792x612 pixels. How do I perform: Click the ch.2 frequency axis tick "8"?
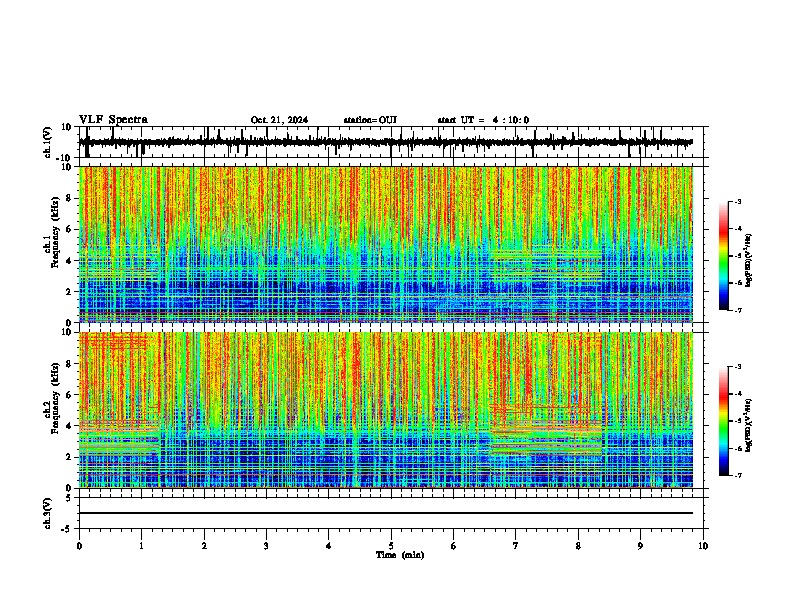(x=69, y=364)
